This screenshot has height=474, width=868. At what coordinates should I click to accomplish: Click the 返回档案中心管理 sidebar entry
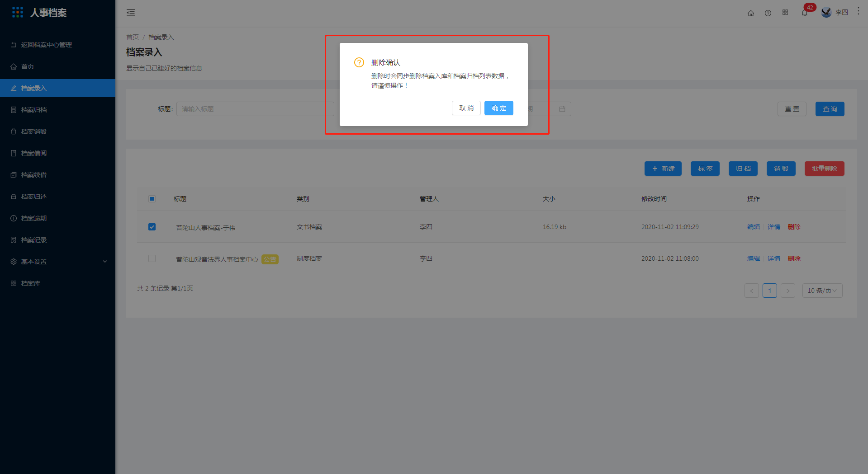click(57, 45)
